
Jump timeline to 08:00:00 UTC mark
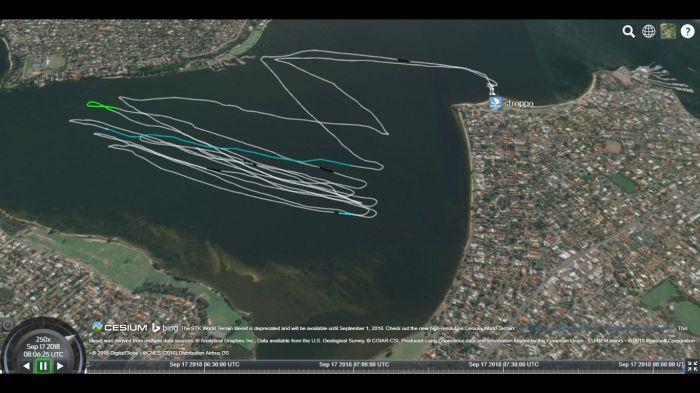click(x=651, y=364)
